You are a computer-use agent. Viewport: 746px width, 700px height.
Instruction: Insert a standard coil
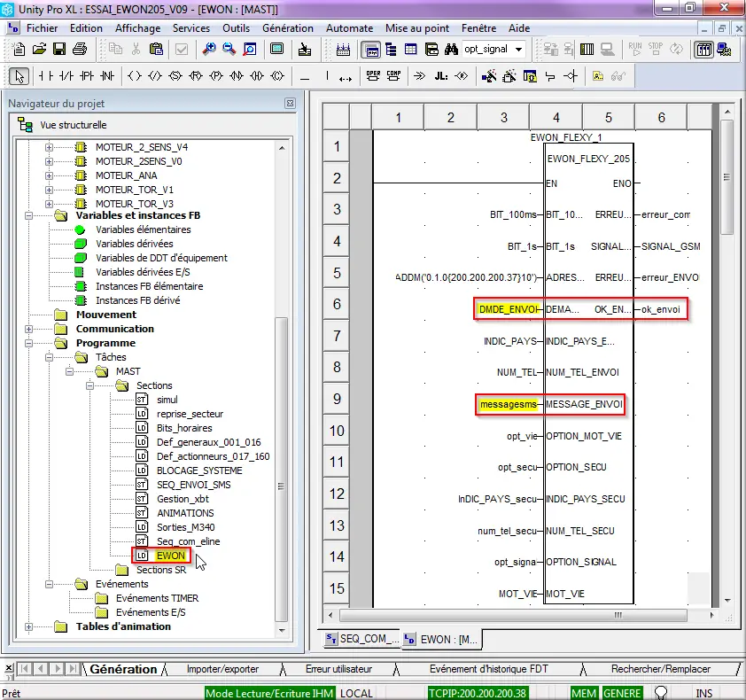coord(135,76)
